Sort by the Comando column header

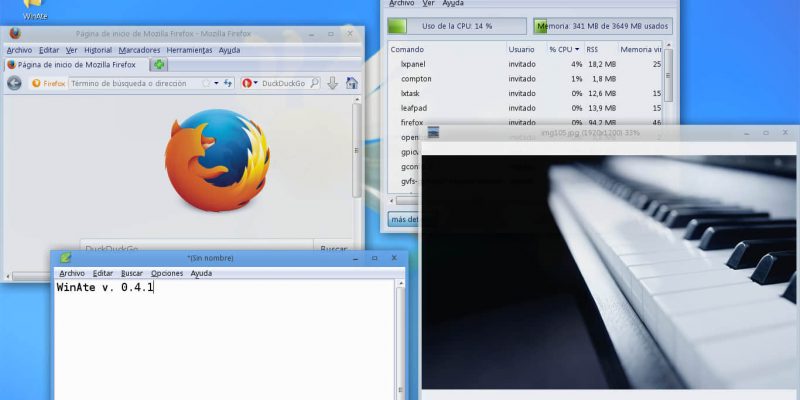(x=447, y=49)
